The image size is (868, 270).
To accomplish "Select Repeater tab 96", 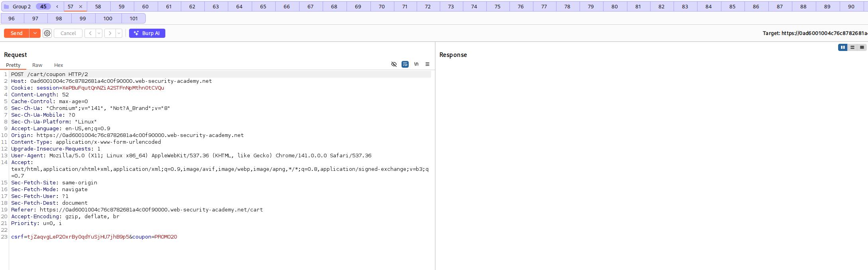I will coord(12,19).
